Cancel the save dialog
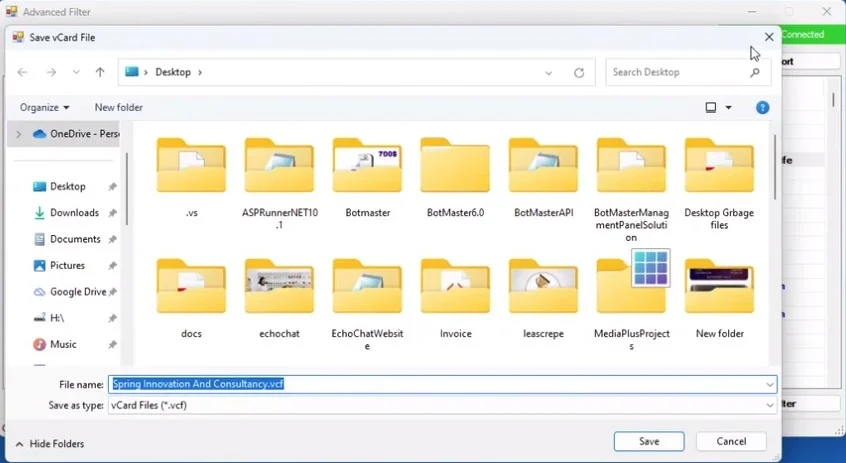The height and width of the screenshot is (463, 846). click(731, 441)
